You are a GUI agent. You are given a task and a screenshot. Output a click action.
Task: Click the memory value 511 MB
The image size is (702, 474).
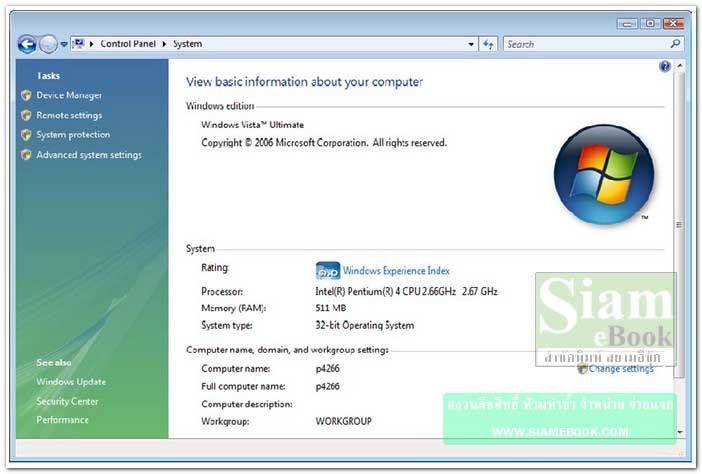coord(331,308)
